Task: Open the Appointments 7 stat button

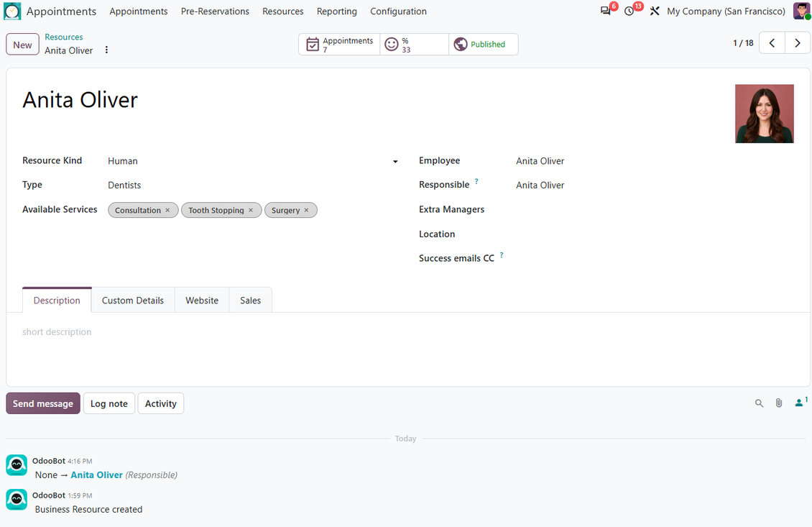Action: click(x=339, y=45)
